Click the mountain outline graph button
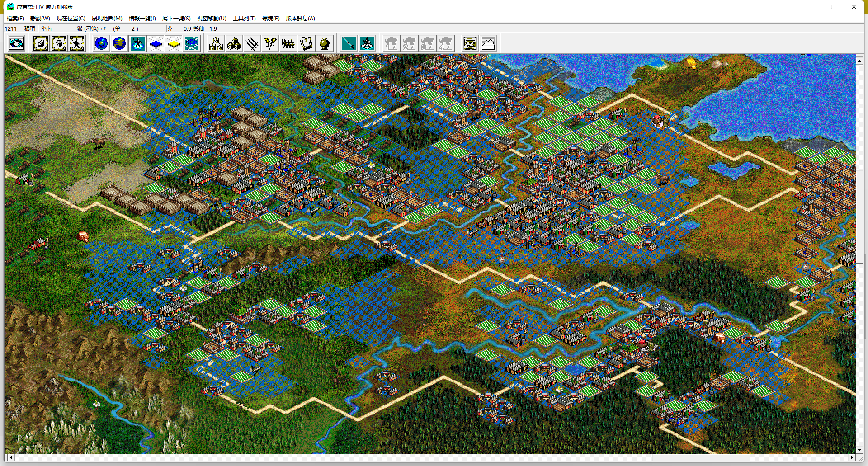868x466 pixels. point(488,44)
